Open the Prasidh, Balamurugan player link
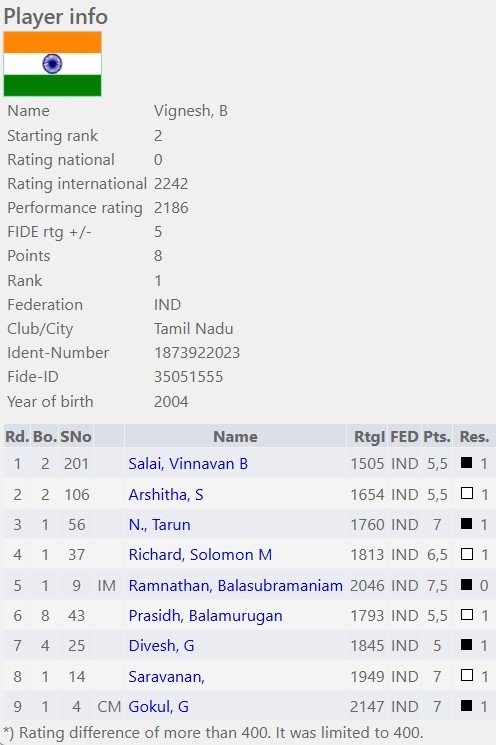 coord(205,615)
